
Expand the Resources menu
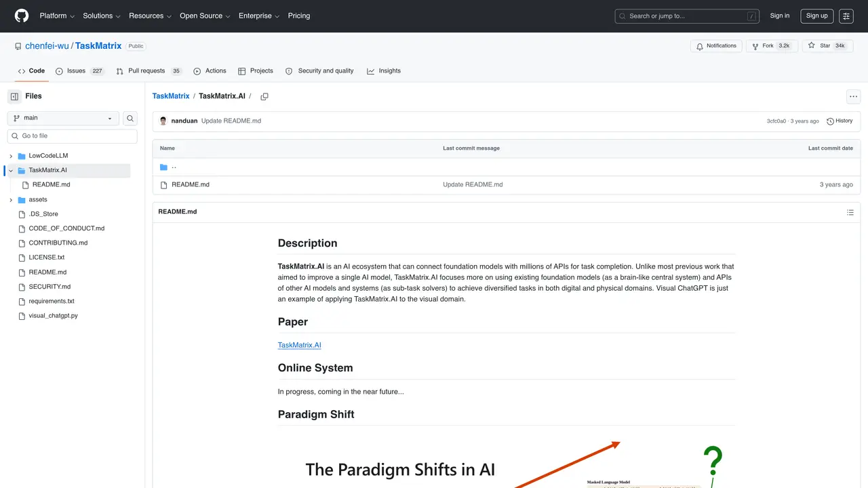click(150, 16)
